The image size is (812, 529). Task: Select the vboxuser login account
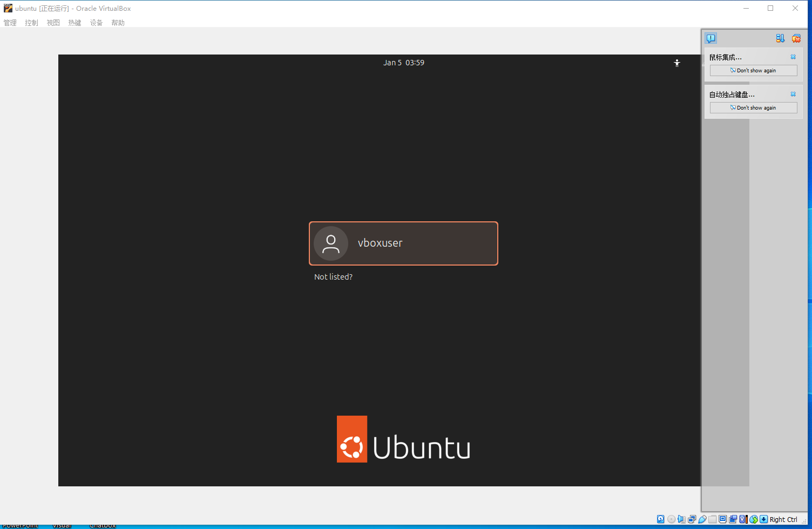point(403,243)
